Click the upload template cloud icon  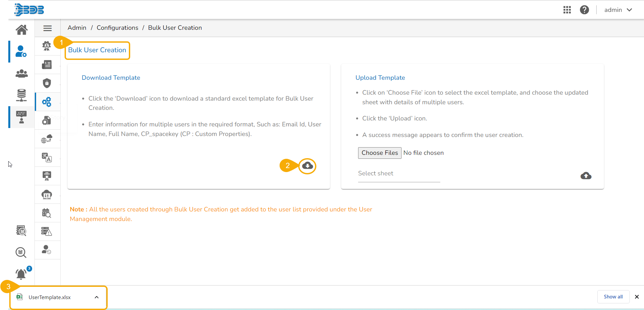point(586,176)
